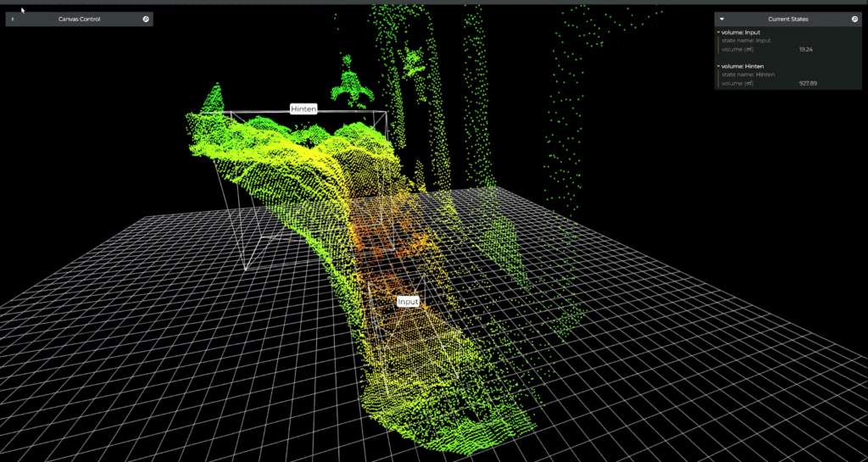Click the volume (m³) label under Hinten
Viewport: 868px width, 462px height.
point(740,83)
